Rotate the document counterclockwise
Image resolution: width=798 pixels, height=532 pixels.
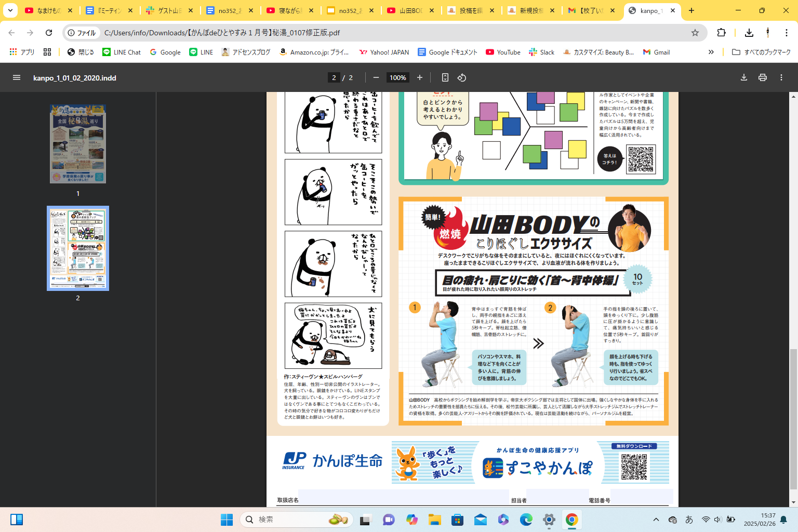462,77
